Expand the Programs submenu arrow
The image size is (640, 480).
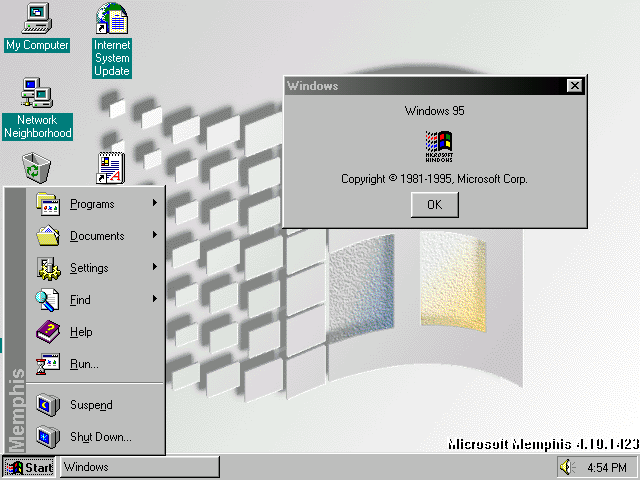[x=155, y=204]
